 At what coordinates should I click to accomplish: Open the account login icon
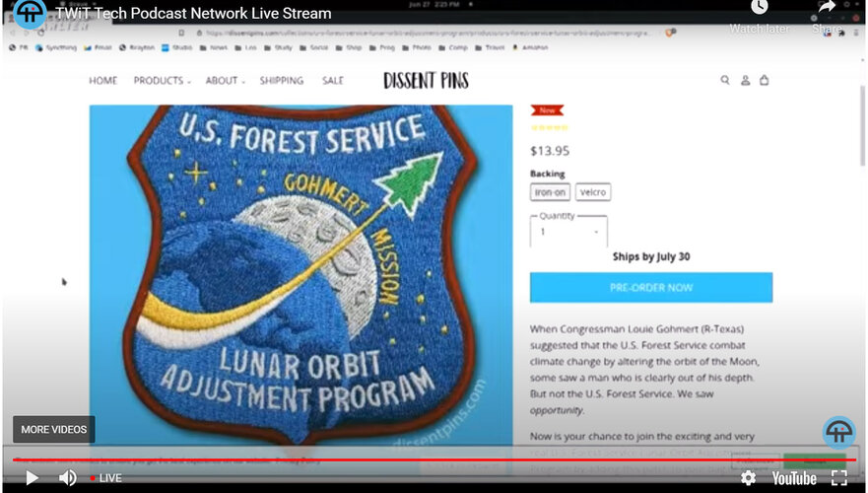click(745, 80)
